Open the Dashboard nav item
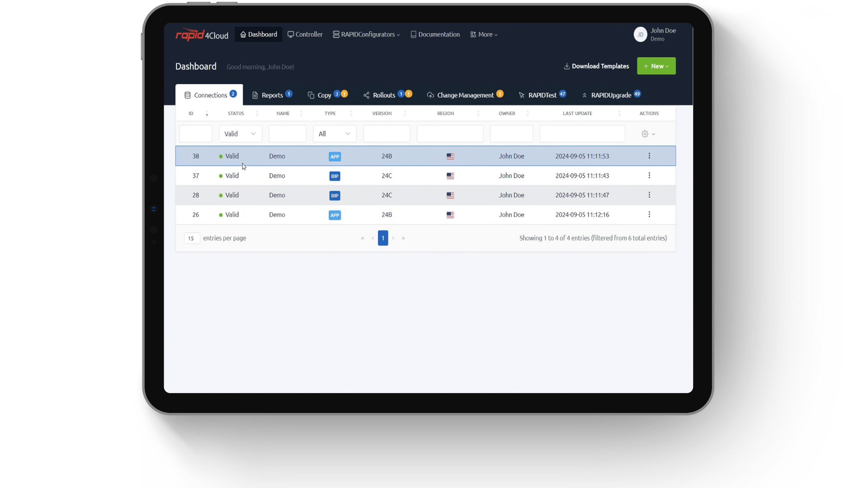 coord(259,34)
